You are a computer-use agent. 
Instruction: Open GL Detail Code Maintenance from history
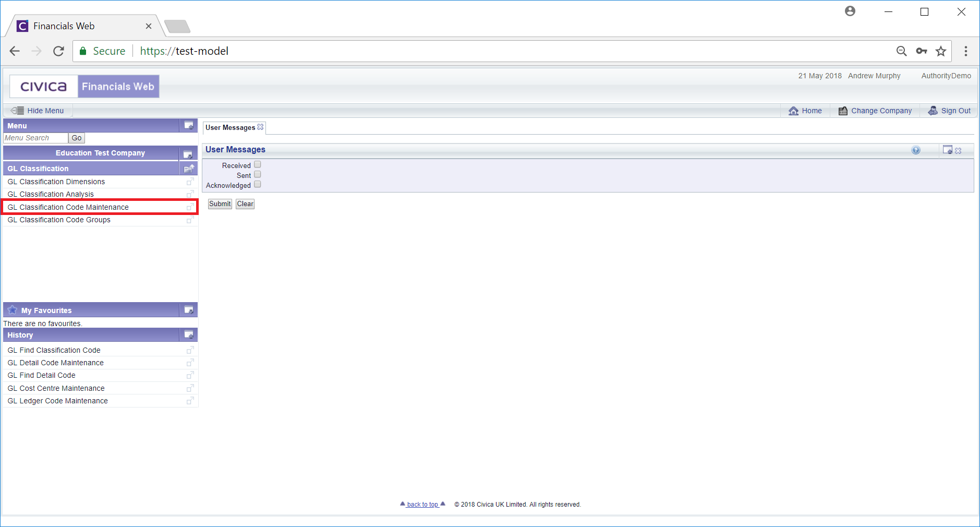(x=55, y=363)
